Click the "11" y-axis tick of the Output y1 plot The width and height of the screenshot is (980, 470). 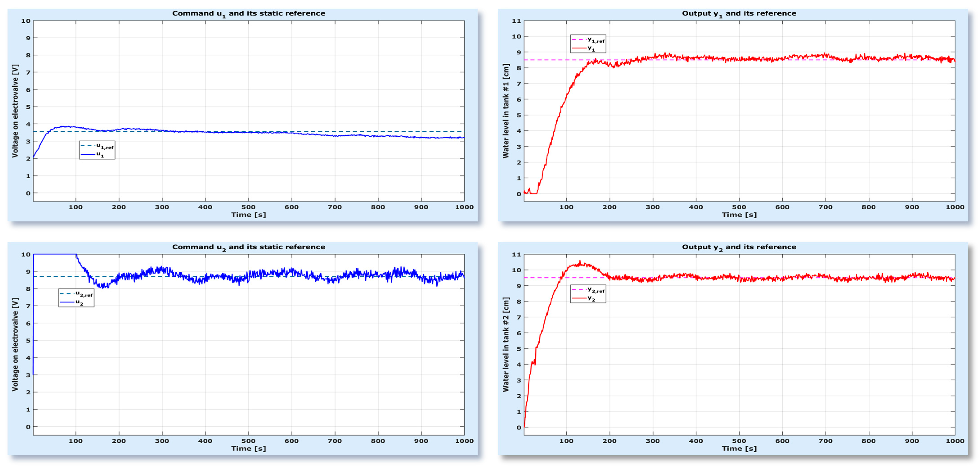[516, 21]
